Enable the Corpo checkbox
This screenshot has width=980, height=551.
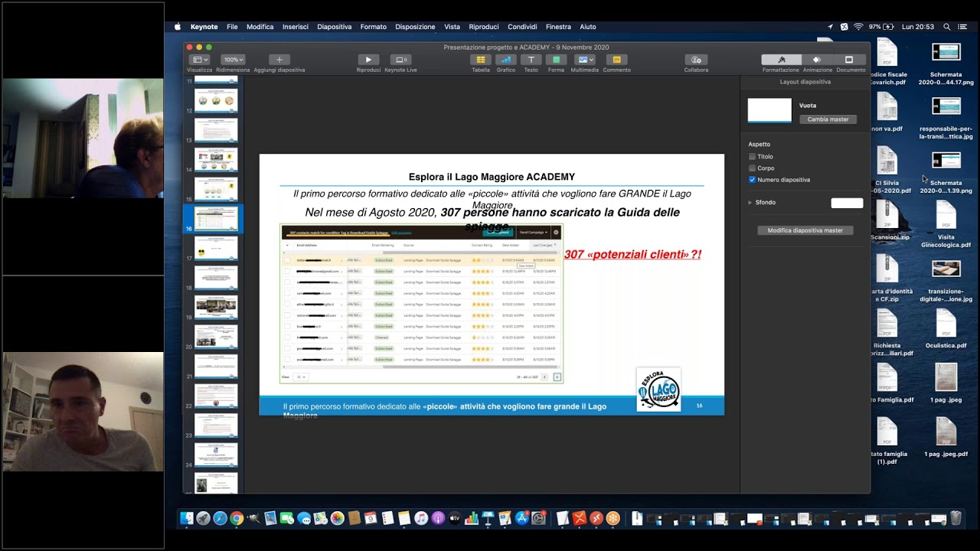pyautogui.click(x=753, y=168)
